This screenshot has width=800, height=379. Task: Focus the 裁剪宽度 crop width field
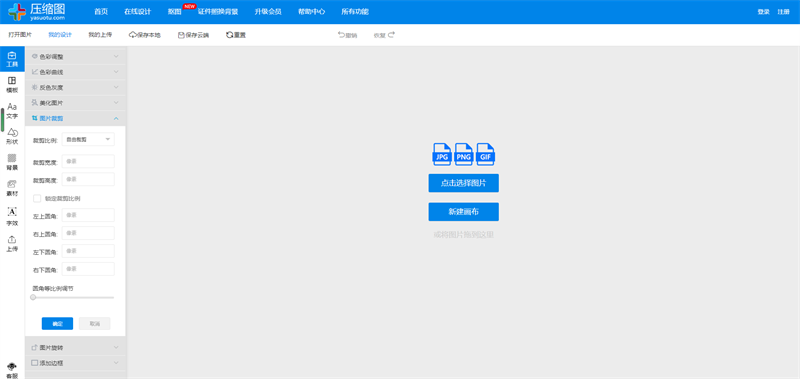click(x=88, y=161)
